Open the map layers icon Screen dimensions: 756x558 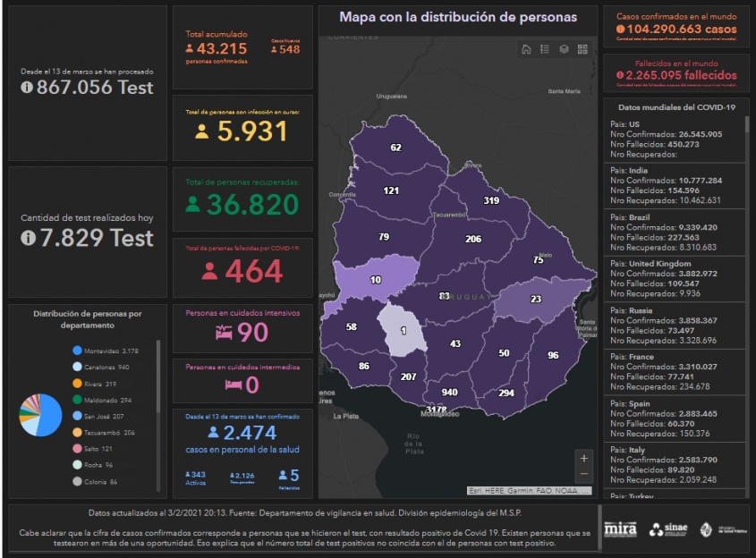(x=564, y=49)
